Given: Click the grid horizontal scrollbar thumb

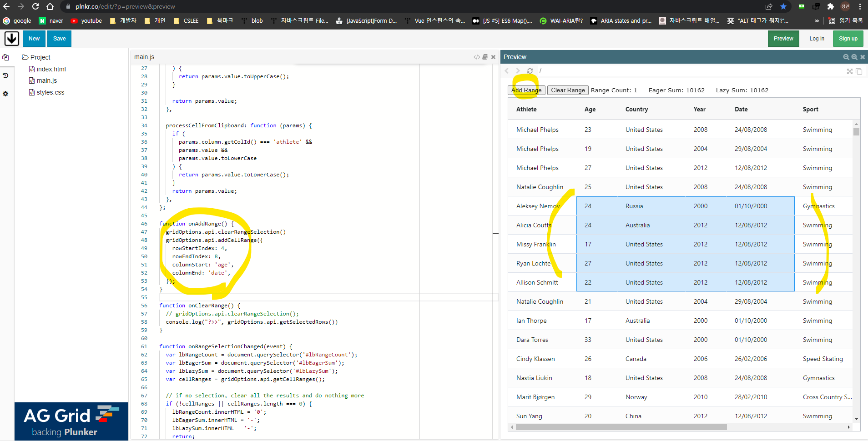Looking at the screenshot, I should [x=621, y=427].
